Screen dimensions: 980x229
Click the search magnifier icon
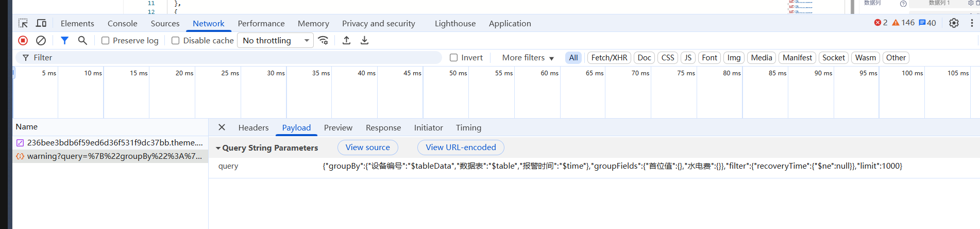[82, 40]
